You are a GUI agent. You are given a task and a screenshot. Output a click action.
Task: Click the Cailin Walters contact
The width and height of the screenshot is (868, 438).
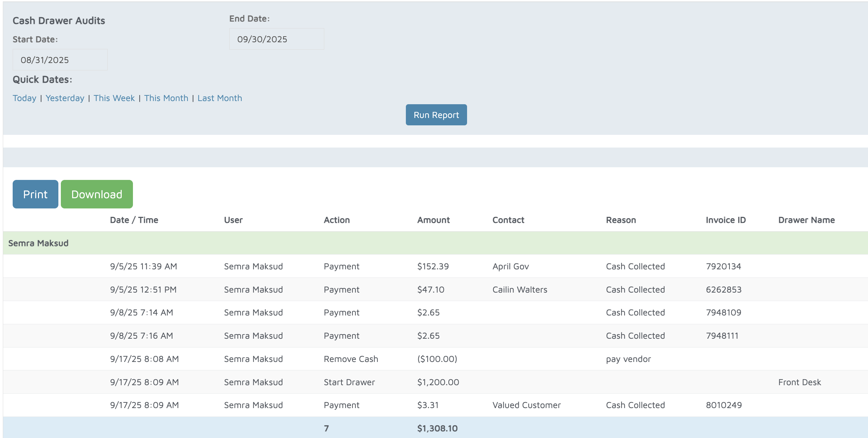(519, 289)
